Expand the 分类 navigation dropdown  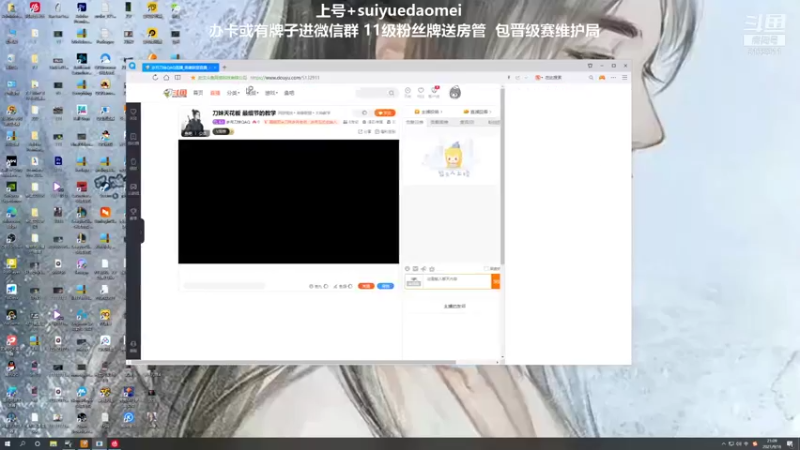tap(233, 93)
